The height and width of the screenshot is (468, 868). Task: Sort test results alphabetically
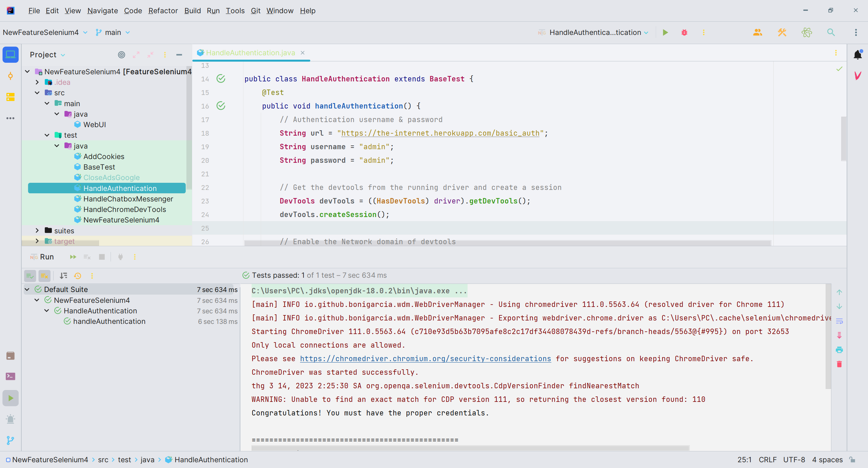63,276
